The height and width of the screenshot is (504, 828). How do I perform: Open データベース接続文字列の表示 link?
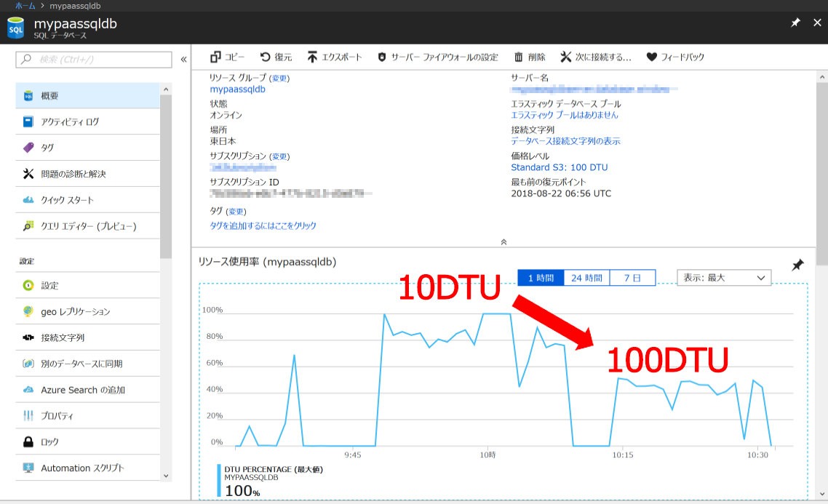point(565,141)
